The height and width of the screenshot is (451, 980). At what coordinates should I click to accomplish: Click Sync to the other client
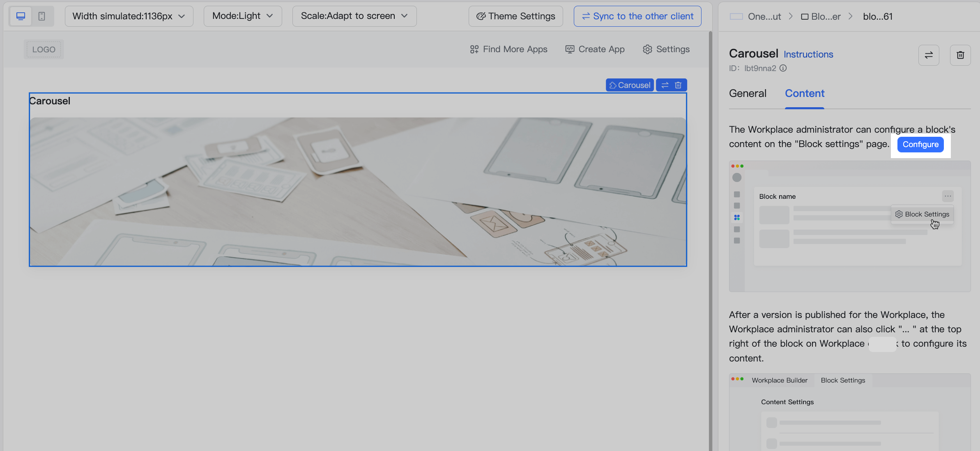pyautogui.click(x=637, y=16)
